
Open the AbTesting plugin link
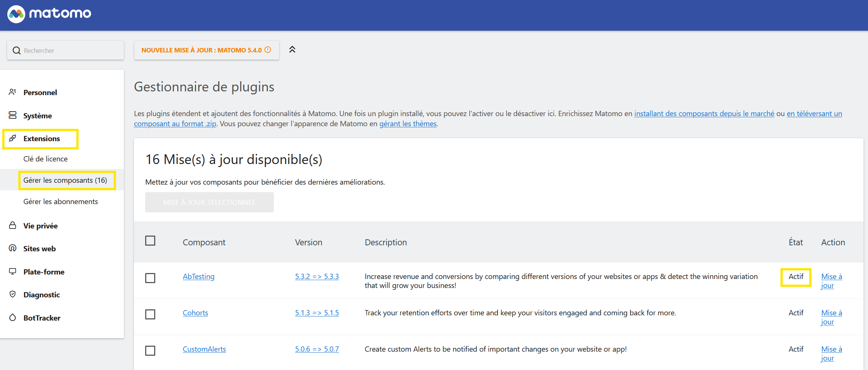pos(199,276)
